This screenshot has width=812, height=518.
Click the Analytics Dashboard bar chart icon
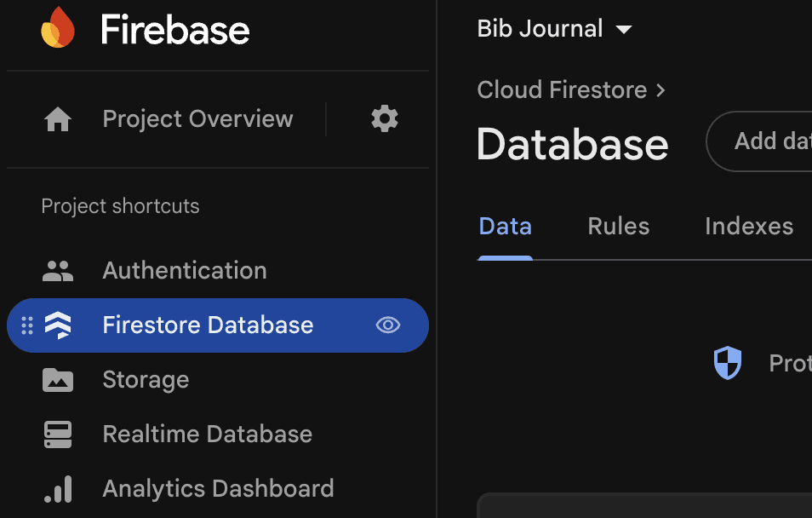pos(58,489)
